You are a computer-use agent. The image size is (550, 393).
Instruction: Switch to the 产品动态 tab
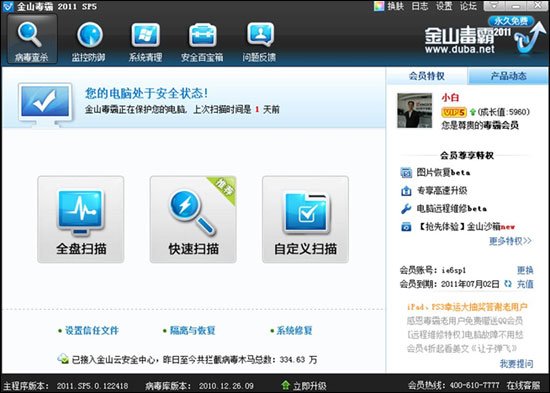(508, 76)
